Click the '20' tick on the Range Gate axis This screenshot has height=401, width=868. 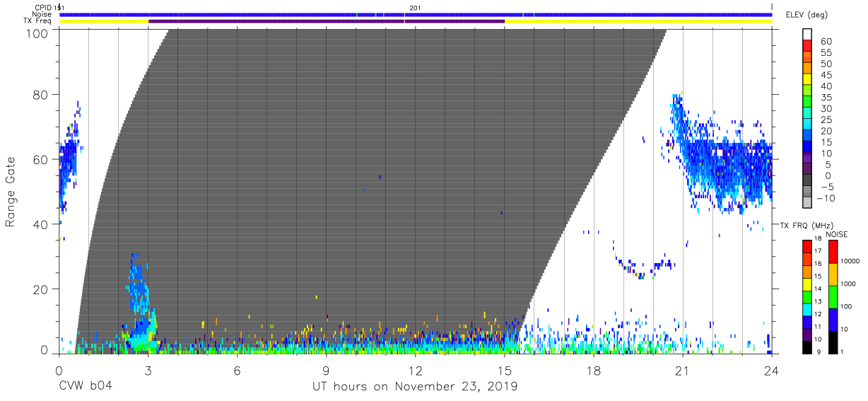(x=41, y=289)
